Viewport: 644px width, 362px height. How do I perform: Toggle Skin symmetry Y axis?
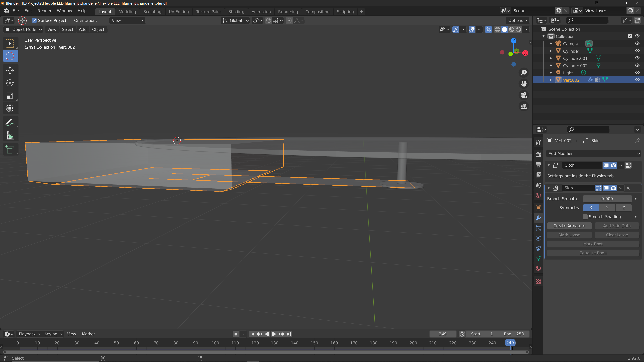[607, 208]
